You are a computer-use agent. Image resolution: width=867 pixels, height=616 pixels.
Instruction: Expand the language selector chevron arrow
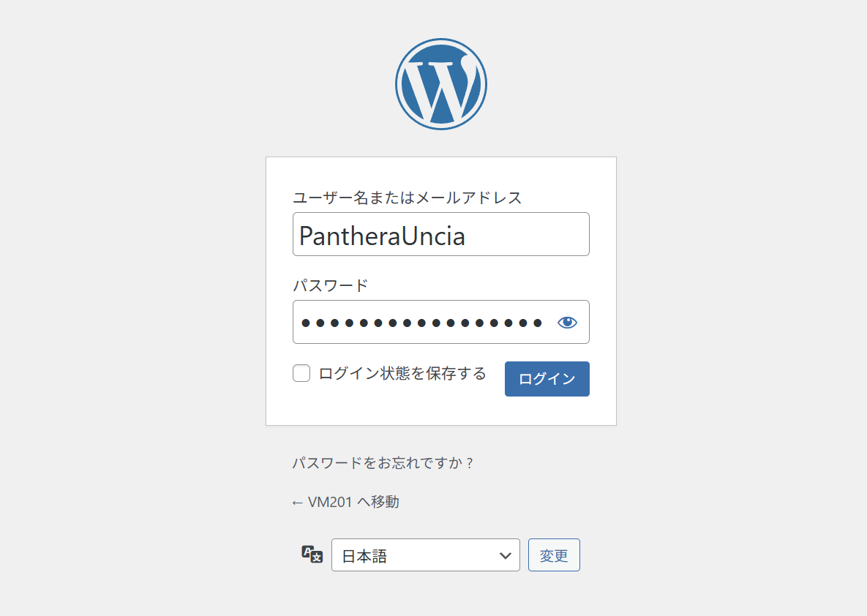pos(505,555)
